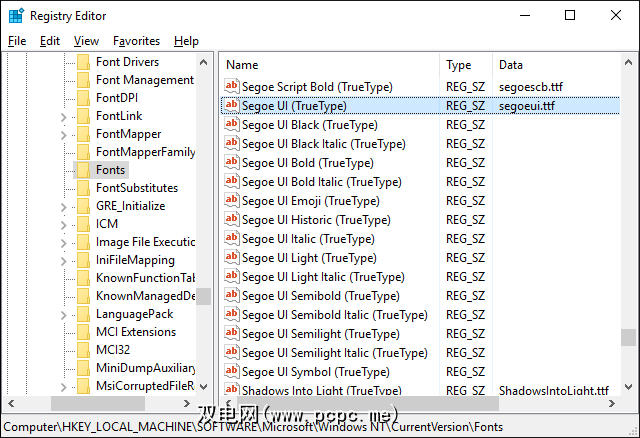Select the FontMapperFamily key

click(x=145, y=152)
